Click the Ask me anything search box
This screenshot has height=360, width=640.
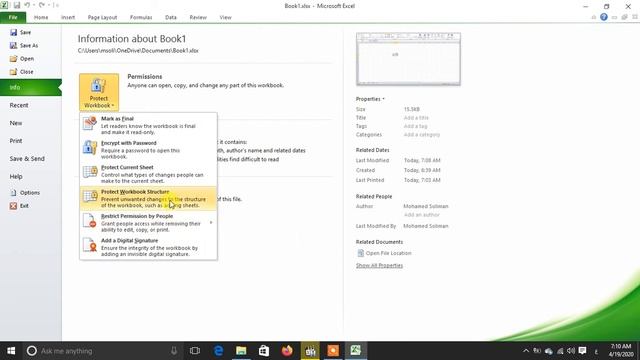click(x=102, y=351)
